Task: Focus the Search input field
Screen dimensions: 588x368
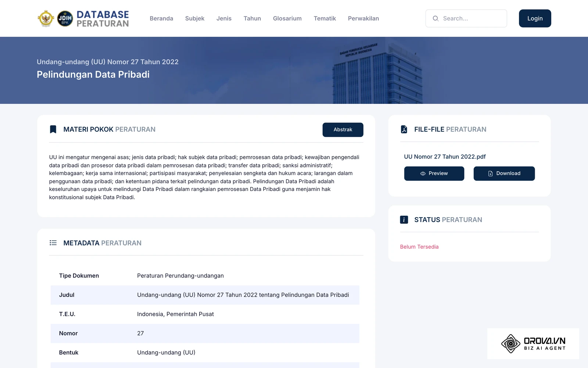Action: pos(466,18)
